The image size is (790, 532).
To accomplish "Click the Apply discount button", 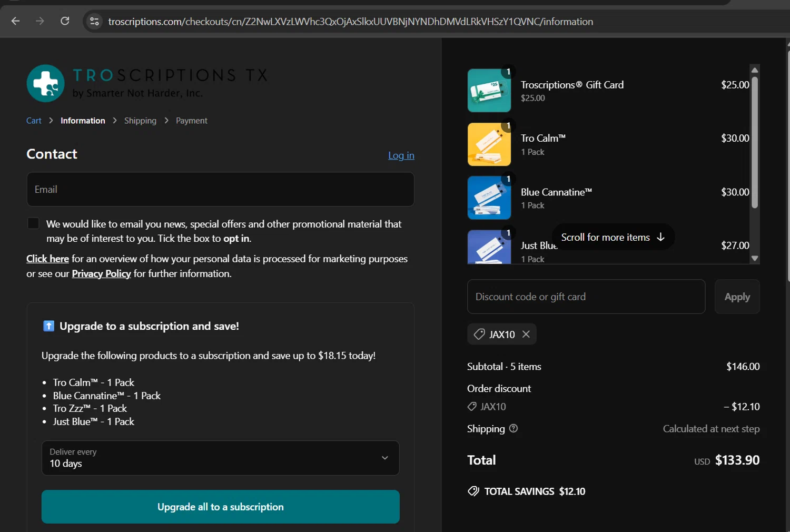I will coord(737,297).
